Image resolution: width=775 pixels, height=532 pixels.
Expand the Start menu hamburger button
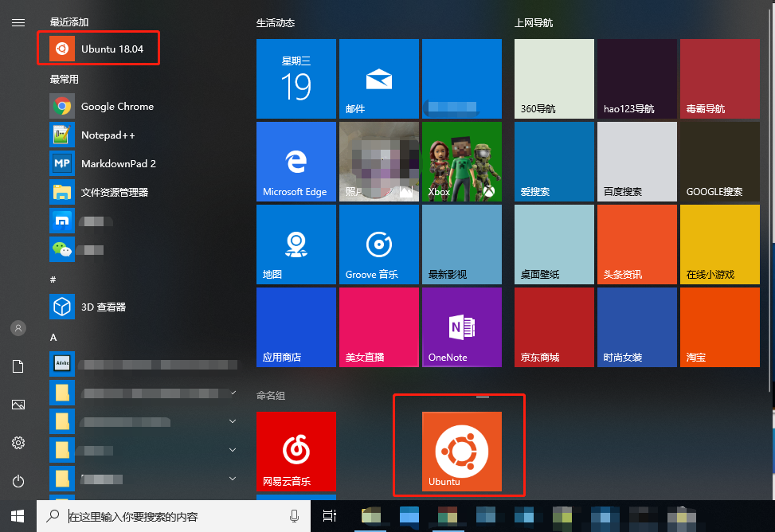[18, 23]
